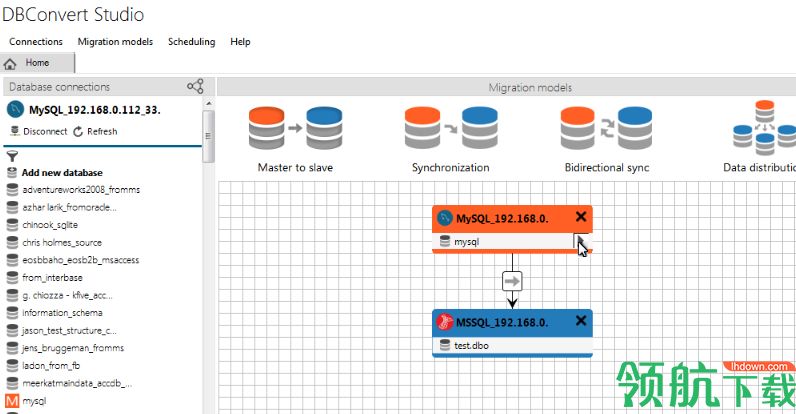
Task: Select from_interbase database
Action: 52,278
